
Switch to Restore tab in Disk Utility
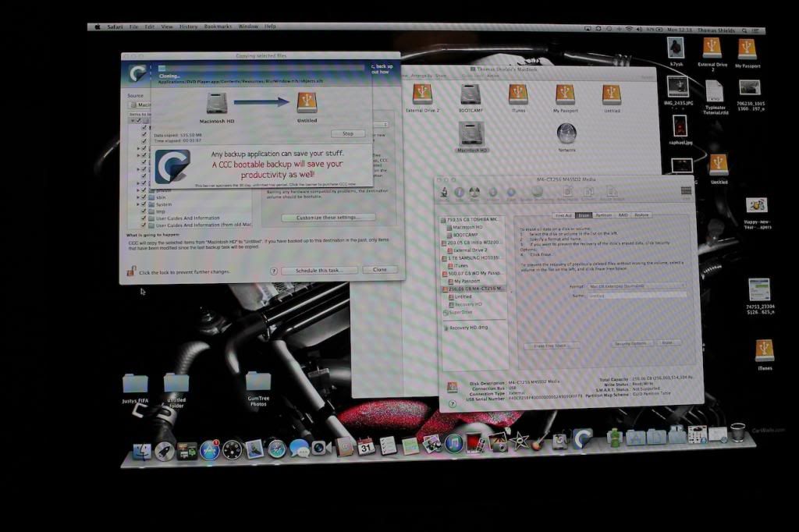tap(641, 215)
